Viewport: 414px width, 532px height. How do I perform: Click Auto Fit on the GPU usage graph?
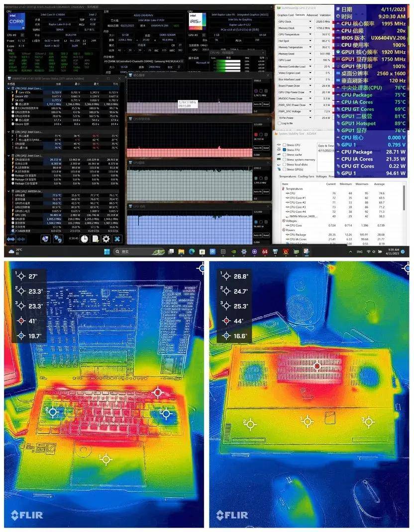[257, 235]
